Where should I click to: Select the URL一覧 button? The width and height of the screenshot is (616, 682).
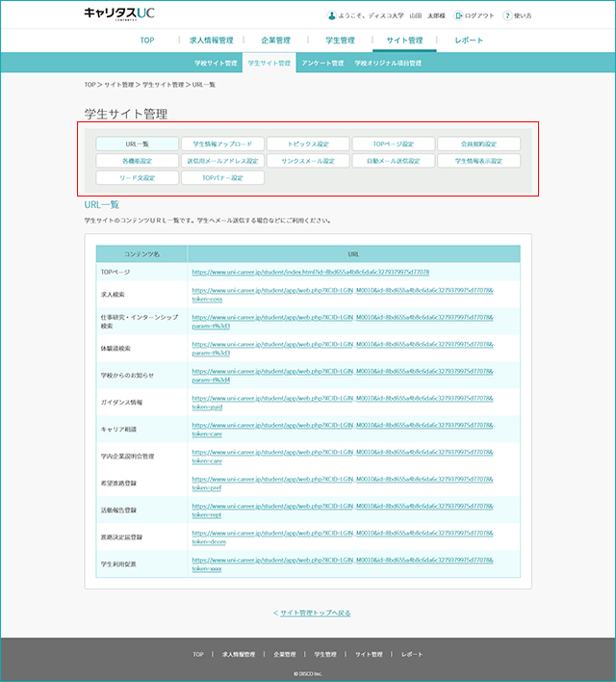[138, 144]
